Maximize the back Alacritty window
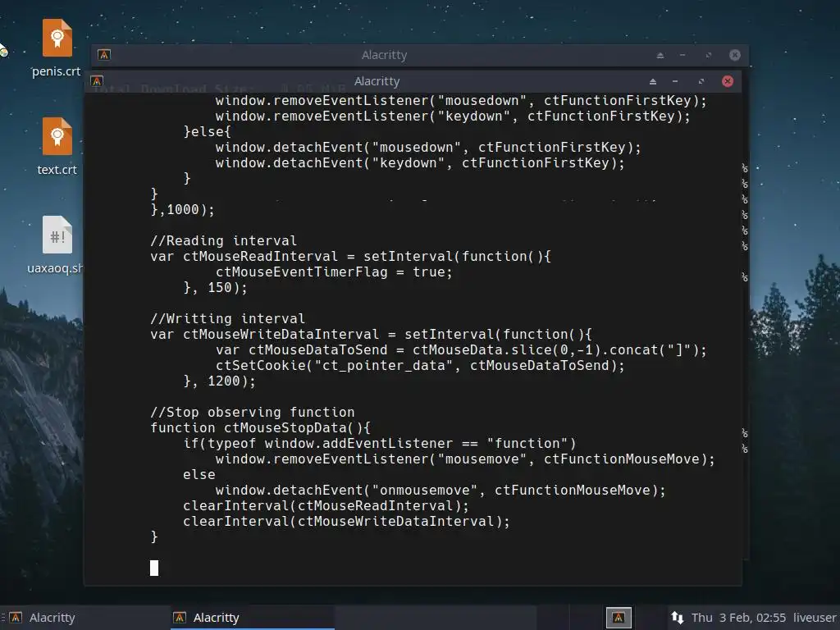The image size is (840, 630). (709, 55)
